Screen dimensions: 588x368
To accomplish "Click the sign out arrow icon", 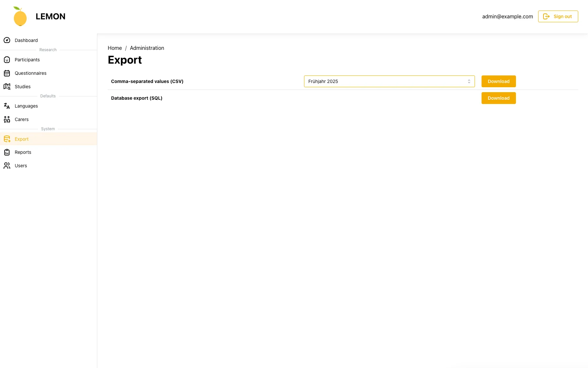I will pyautogui.click(x=547, y=16).
